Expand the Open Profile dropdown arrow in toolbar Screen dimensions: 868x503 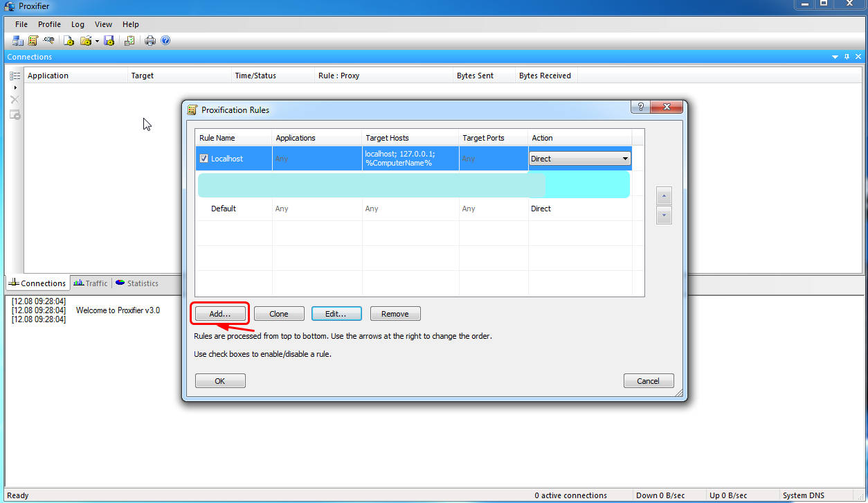tap(97, 41)
